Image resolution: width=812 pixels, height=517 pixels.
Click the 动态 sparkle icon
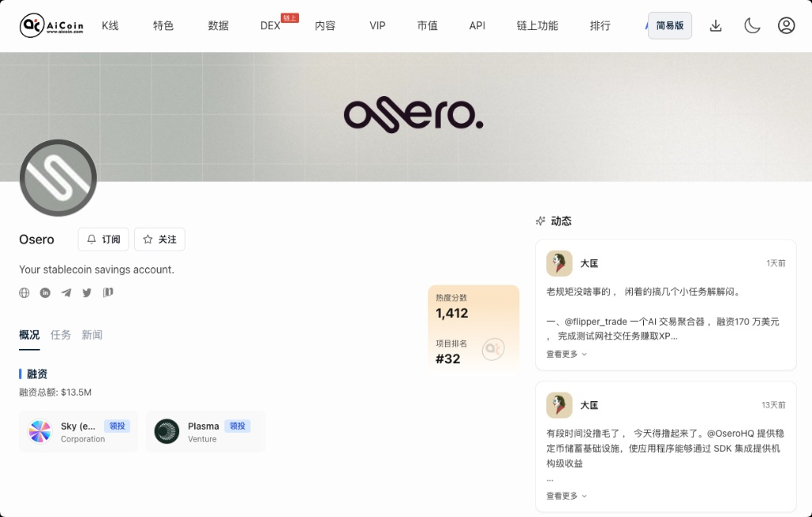click(540, 221)
